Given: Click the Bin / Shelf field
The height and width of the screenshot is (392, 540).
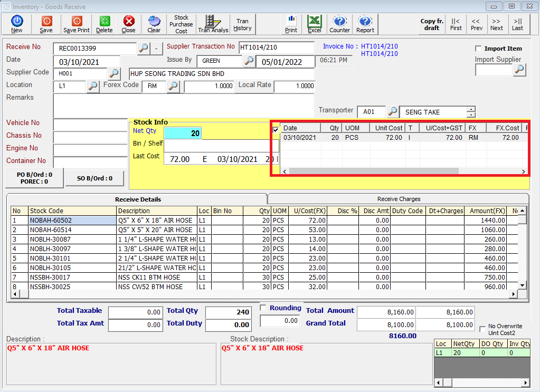Looking at the screenshot, I should tap(221, 146).
